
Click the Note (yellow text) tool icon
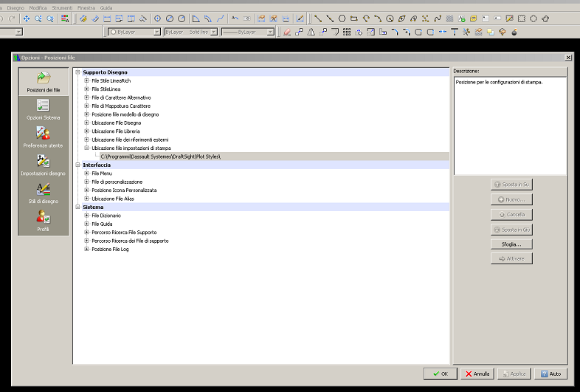tap(474, 18)
